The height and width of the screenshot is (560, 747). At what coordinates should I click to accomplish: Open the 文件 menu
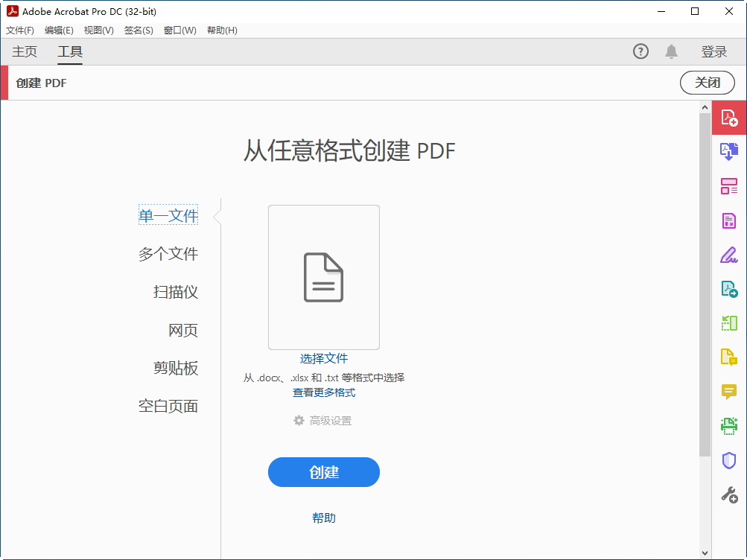pos(19,30)
